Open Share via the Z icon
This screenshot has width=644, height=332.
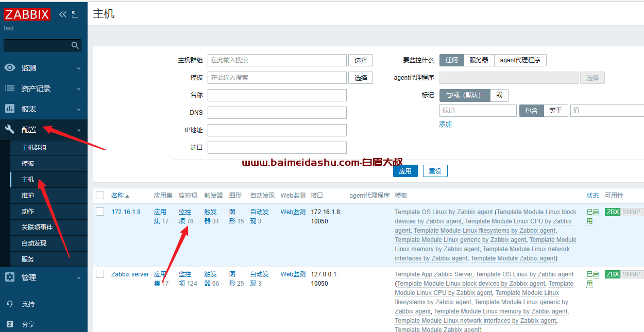(x=10, y=324)
